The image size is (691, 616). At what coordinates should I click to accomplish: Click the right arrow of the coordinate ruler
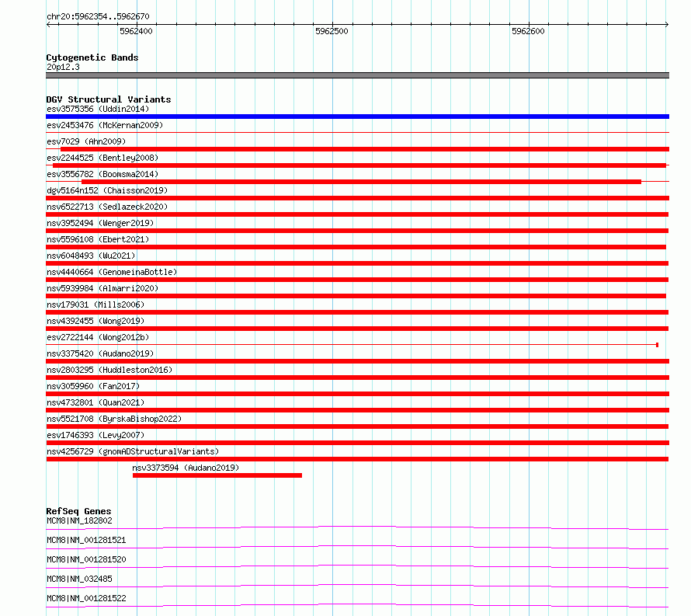coord(667,24)
